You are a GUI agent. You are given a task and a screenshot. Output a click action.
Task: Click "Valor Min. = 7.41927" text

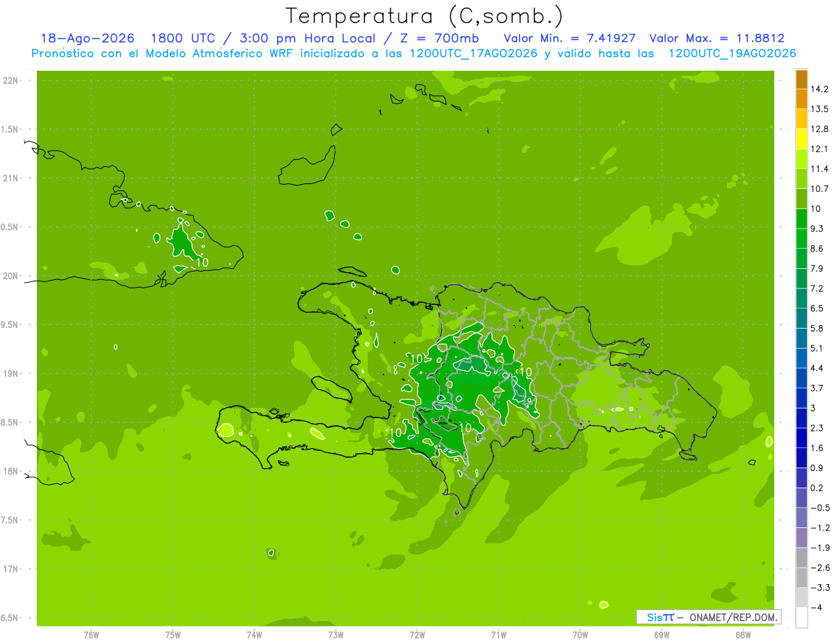(569, 38)
